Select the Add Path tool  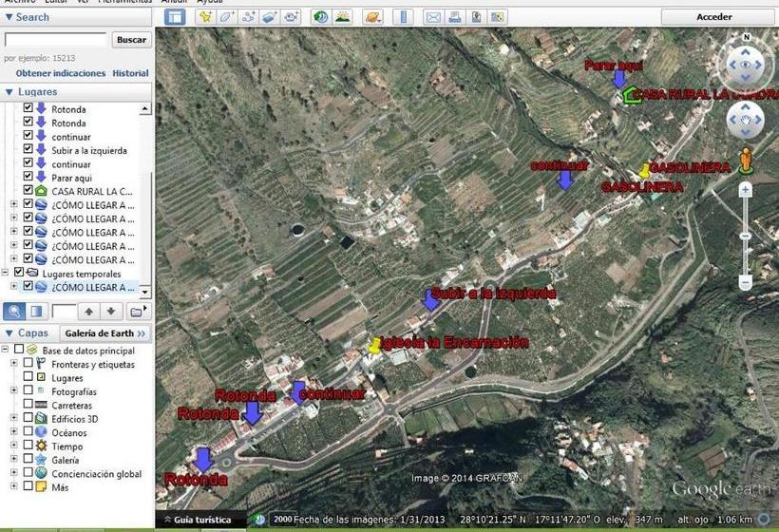(x=248, y=17)
